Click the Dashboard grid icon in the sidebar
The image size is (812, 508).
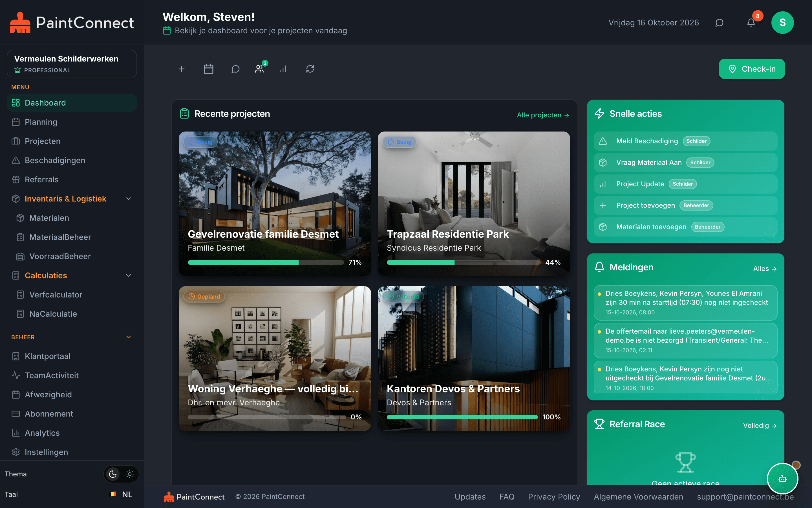click(x=16, y=103)
